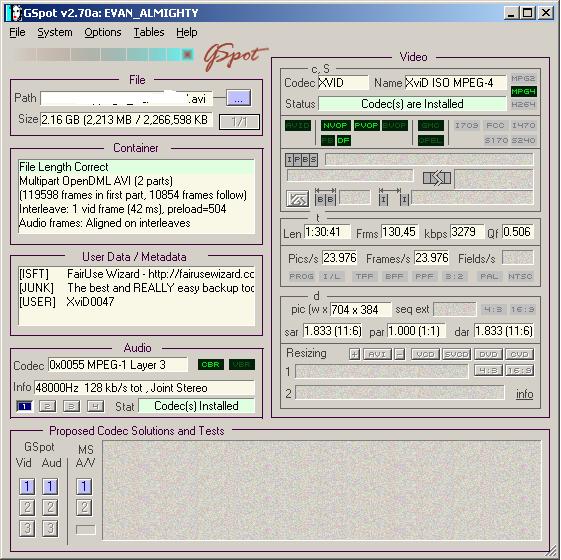Click the Resizing DVD button

pos(488,354)
